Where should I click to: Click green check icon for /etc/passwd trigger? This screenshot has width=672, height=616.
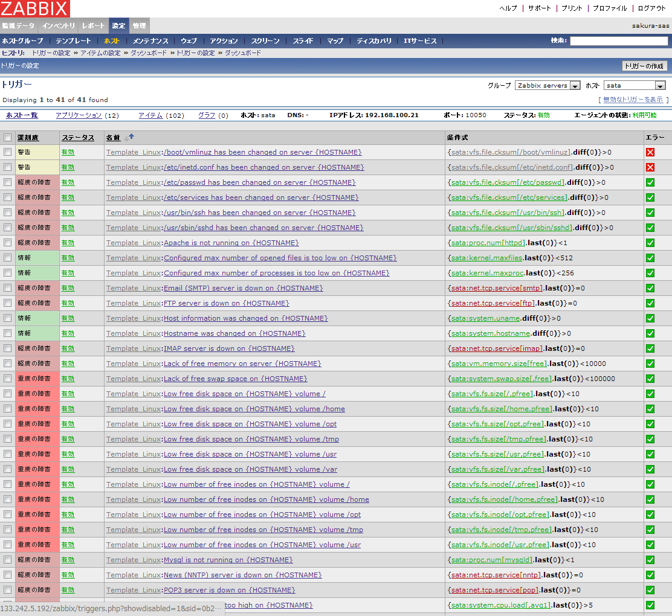[650, 182]
